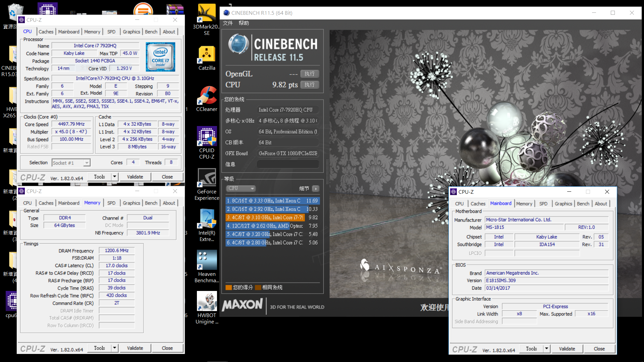The image size is (644, 362).
Task: Open Graphics tab in Mainboard CPU-Z window
Action: click(x=563, y=203)
